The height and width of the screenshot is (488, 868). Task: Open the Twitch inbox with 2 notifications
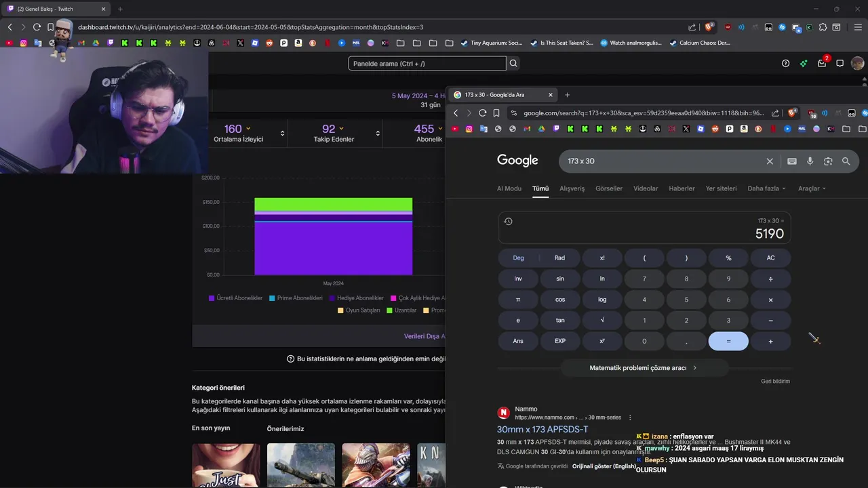[822, 63]
